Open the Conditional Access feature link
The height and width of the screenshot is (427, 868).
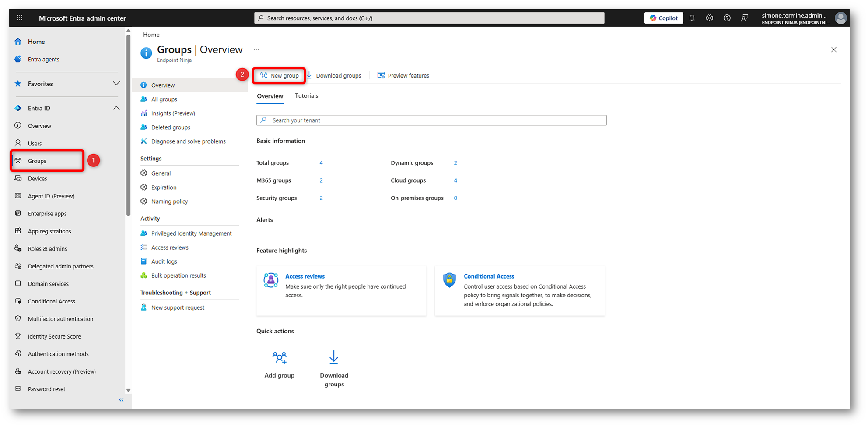point(489,276)
